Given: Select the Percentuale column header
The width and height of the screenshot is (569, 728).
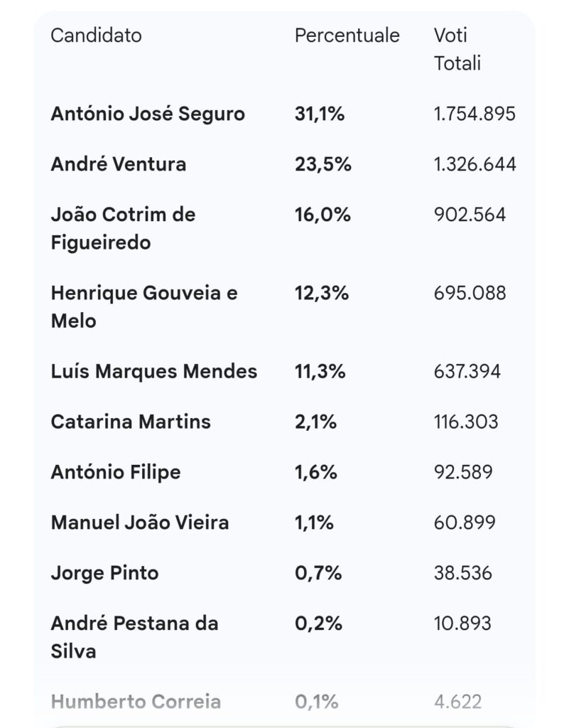Looking at the screenshot, I should click(x=347, y=36).
